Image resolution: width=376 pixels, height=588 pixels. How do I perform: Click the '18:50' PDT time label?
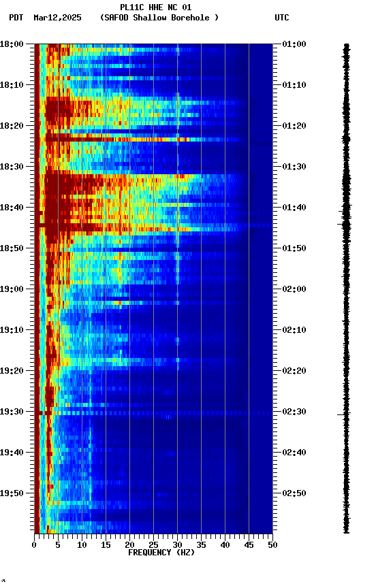click(12, 248)
